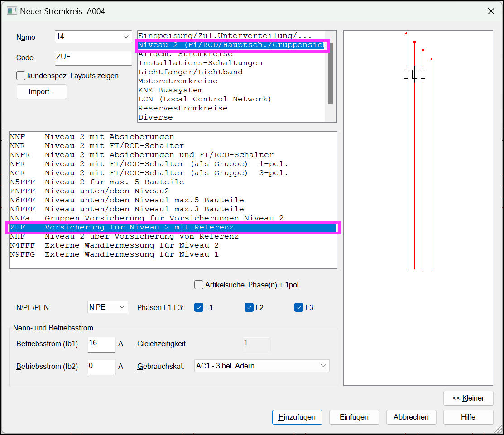Select NNR 'Niveau 2 mit FI/RCD-Schalter' row
Viewport: 504px width, 435px height.
click(x=173, y=146)
